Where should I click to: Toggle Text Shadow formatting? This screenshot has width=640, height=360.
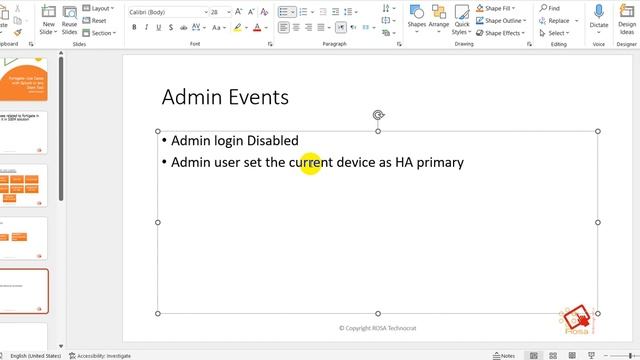pos(171,27)
